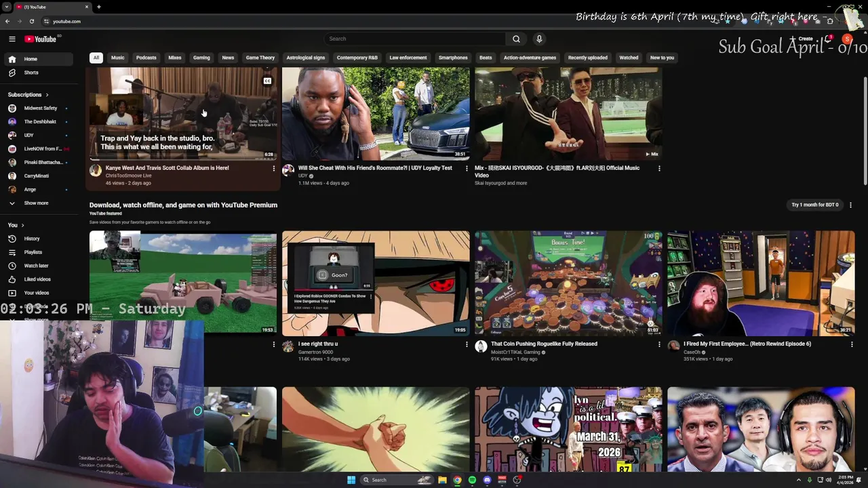The height and width of the screenshot is (488, 868).
Task: Expand Show more subscriptions
Action: point(39,203)
